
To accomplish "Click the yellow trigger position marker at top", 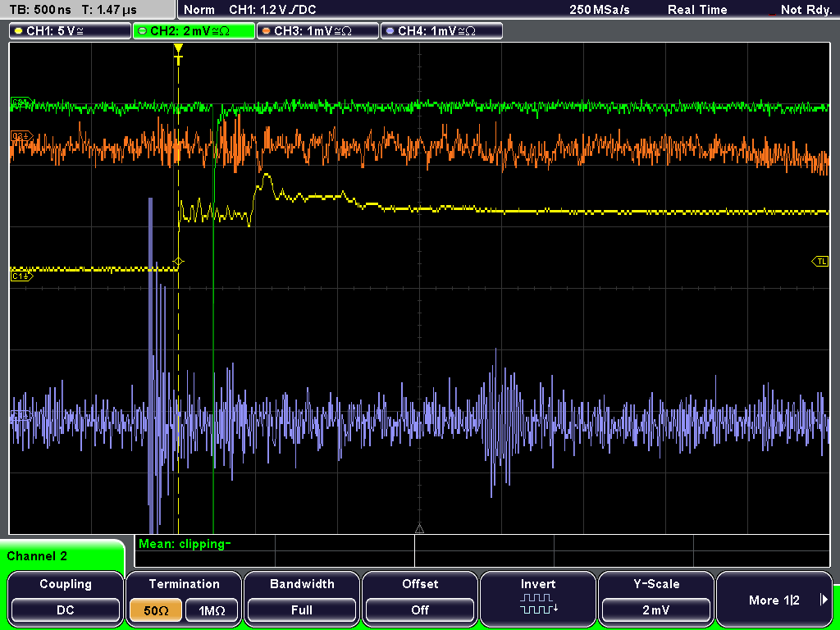I will point(178,53).
